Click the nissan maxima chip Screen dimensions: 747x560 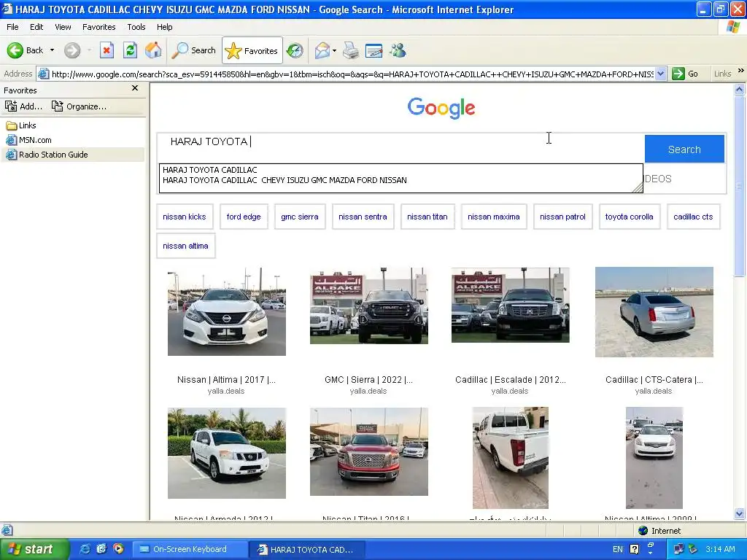click(x=494, y=217)
